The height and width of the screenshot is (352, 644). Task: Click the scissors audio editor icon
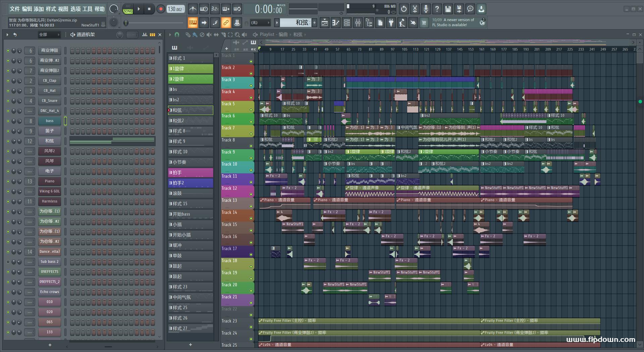click(415, 9)
